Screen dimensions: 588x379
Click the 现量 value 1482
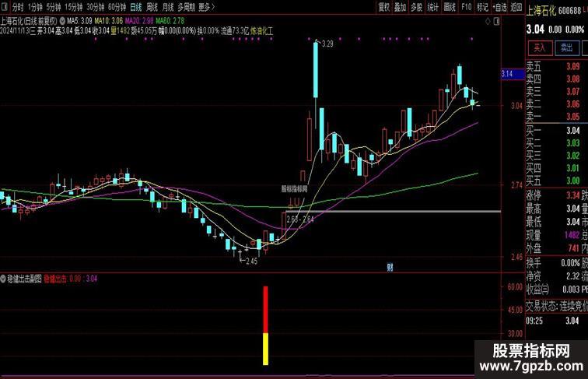(x=572, y=235)
